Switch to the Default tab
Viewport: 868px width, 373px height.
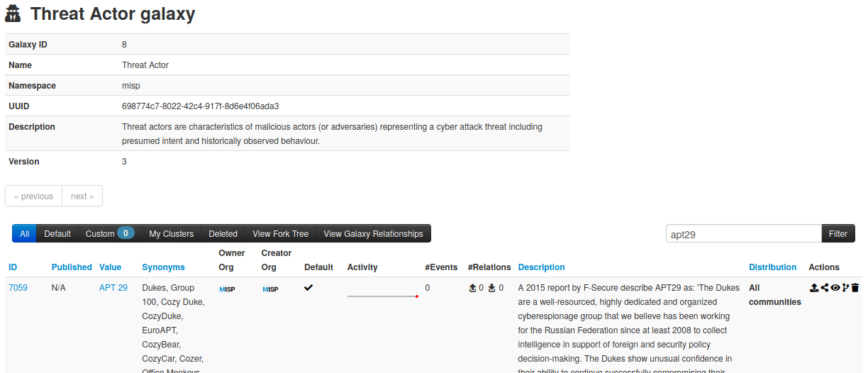(57, 234)
